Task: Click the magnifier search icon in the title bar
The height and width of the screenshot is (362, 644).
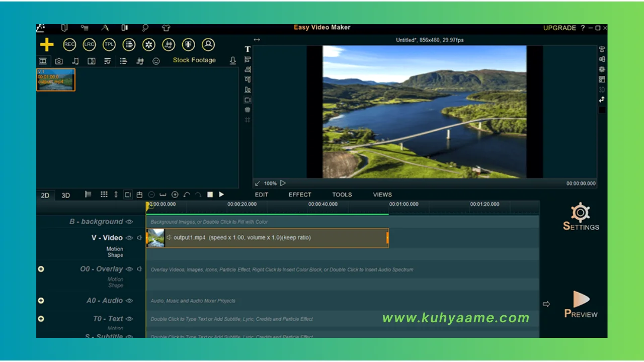Action: [145, 28]
